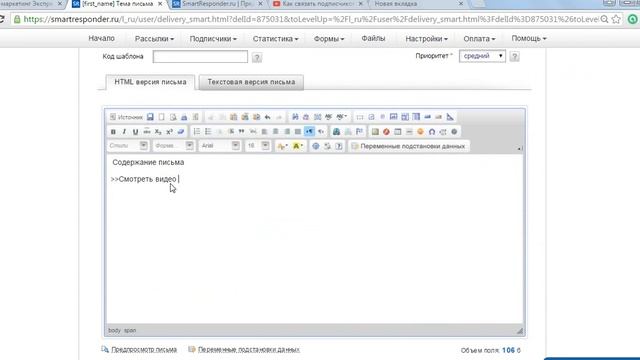640x360 pixels.
Task: Click the lower Переменные подстановки данных link
Action: point(249,350)
